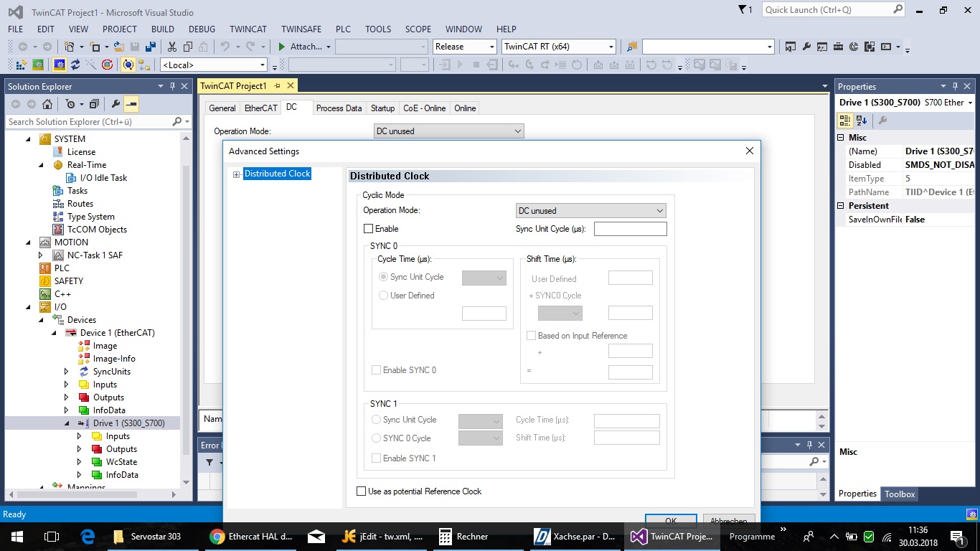Collapse the Drive 1 (S300_S700) node

coord(67,423)
